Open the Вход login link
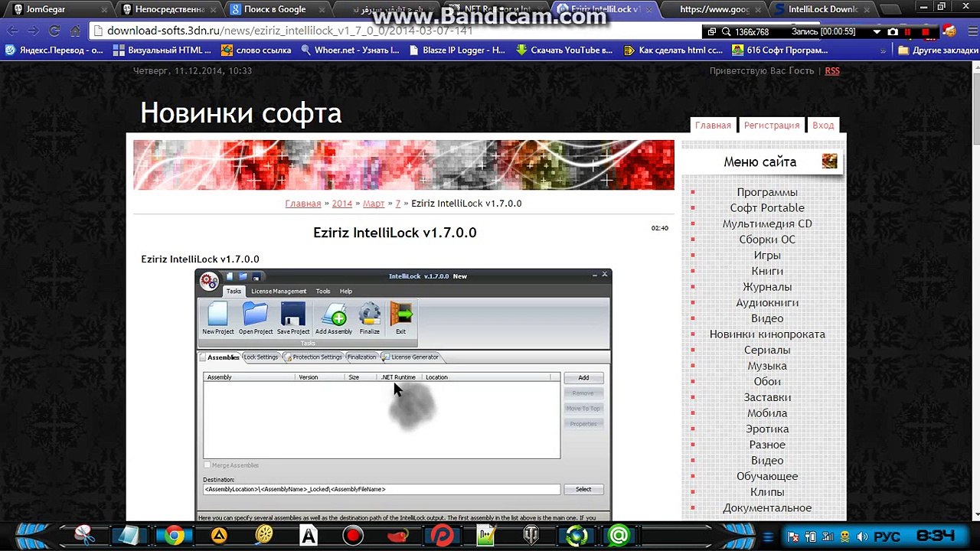The width and height of the screenshot is (980, 551). (x=823, y=125)
